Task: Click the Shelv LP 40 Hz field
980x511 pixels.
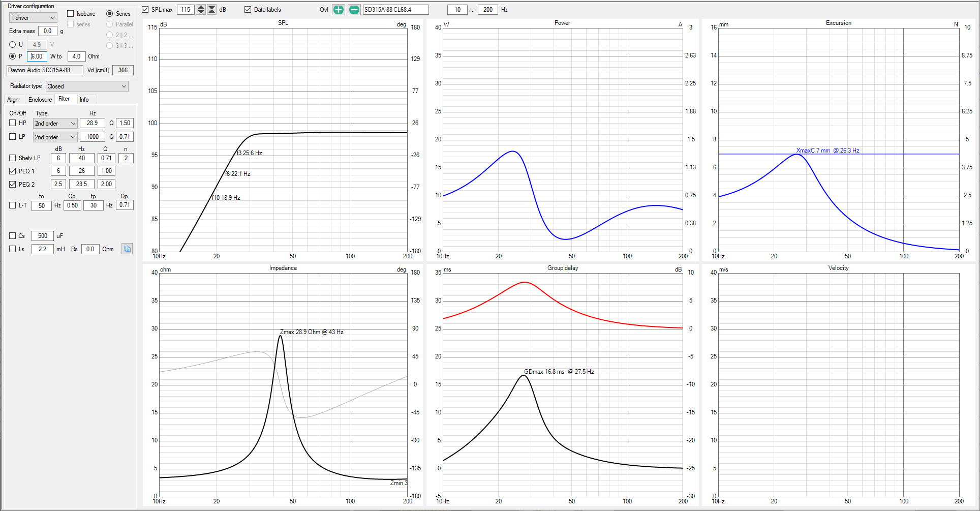Action: tap(82, 158)
